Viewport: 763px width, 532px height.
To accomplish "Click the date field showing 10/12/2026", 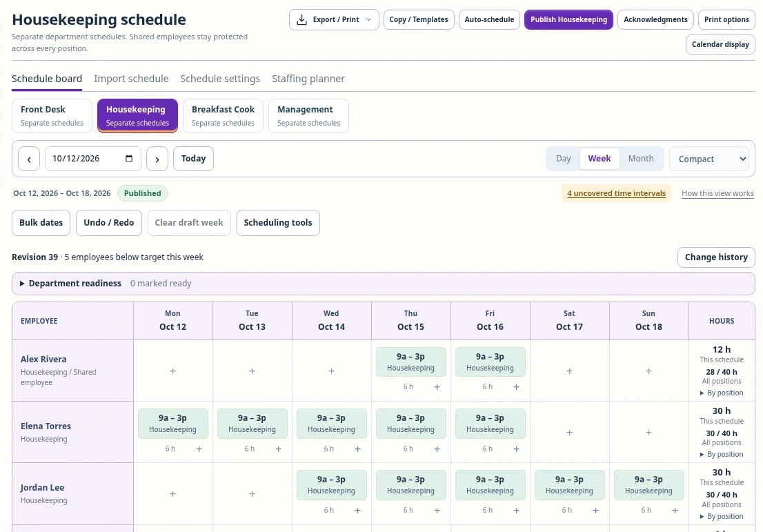I will 93,159.
